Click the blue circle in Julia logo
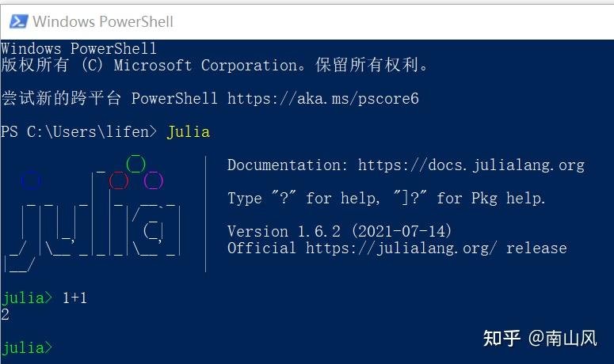This screenshot has width=614, height=364. [31, 180]
